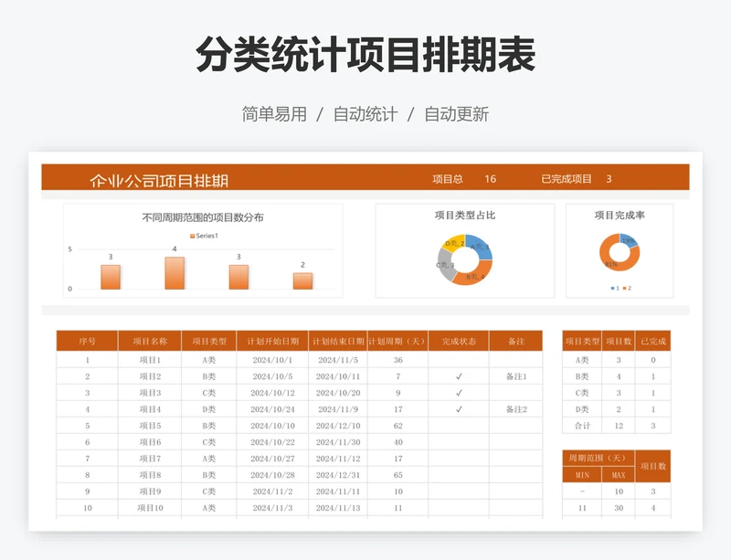731x560 pixels.
Task: Click the Series1 legend entry
Action: click(x=204, y=236)
